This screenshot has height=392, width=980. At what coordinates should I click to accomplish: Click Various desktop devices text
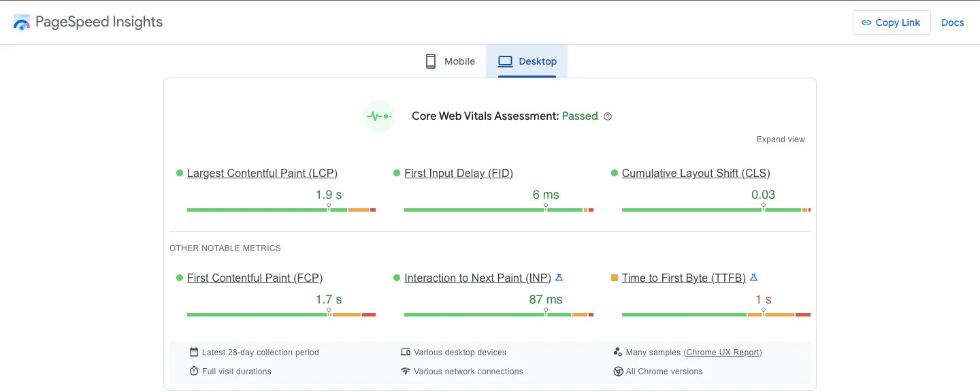coord(460,353)
